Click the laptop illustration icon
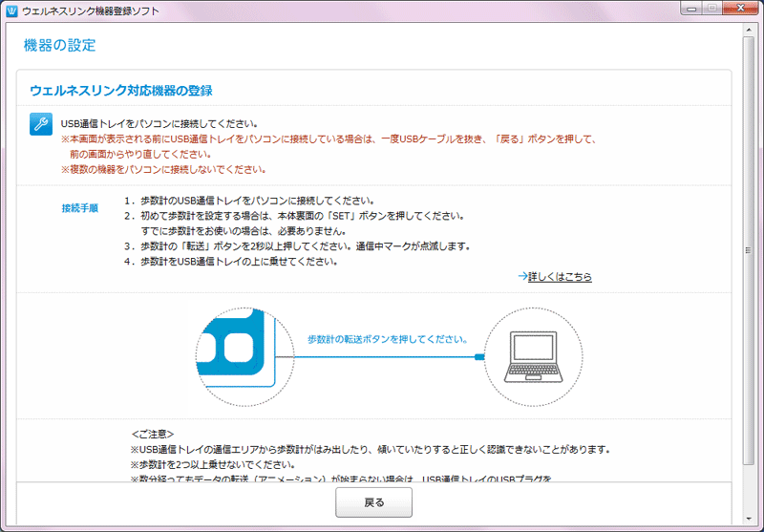Image resolution: width=764 pixels, height=532 pixels. tap(533, 356)
